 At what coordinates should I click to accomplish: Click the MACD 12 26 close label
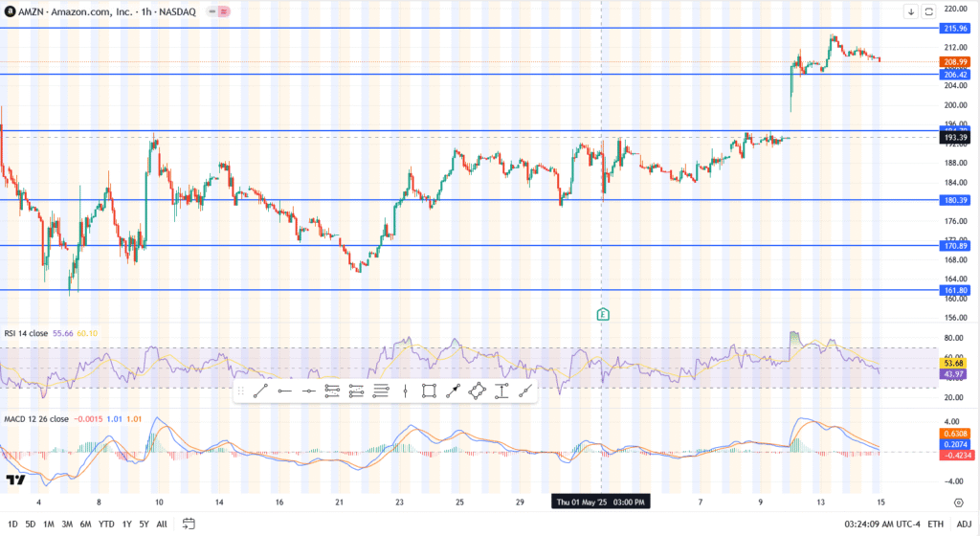pyautogui.click(x=36, y=419)
